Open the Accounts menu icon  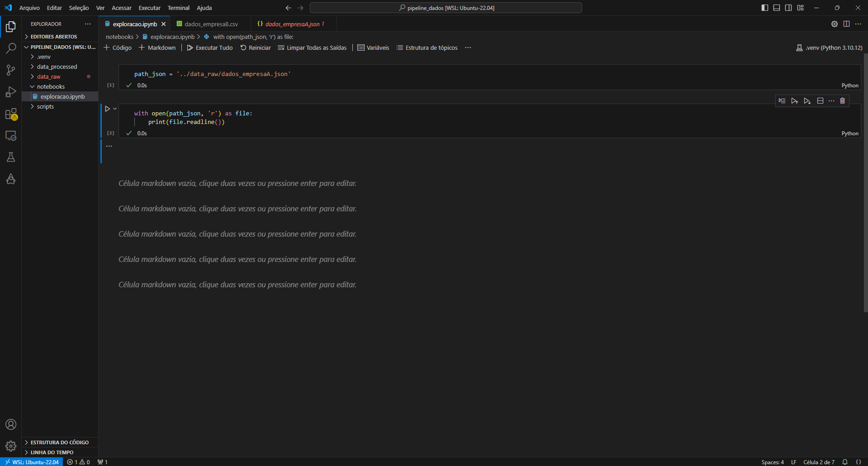tap(11, 424)
